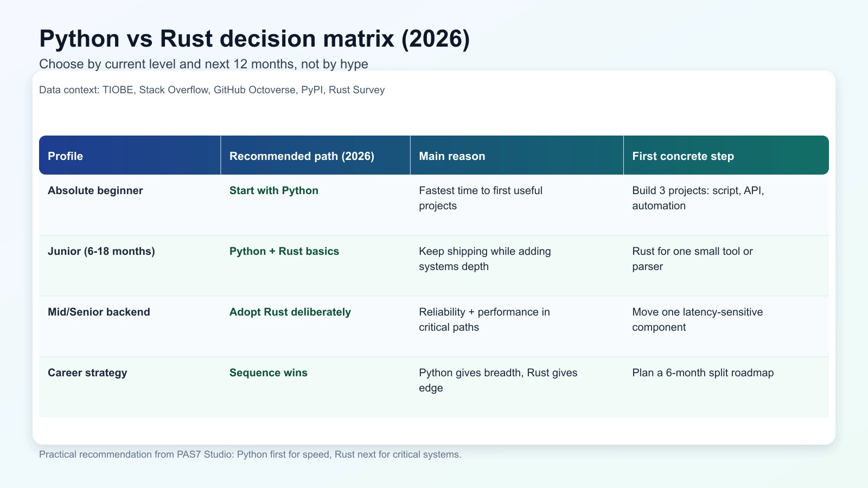Screen dimensions: 868x488
Task: Select the "Main reason" column header
Action: coord(452,156)
